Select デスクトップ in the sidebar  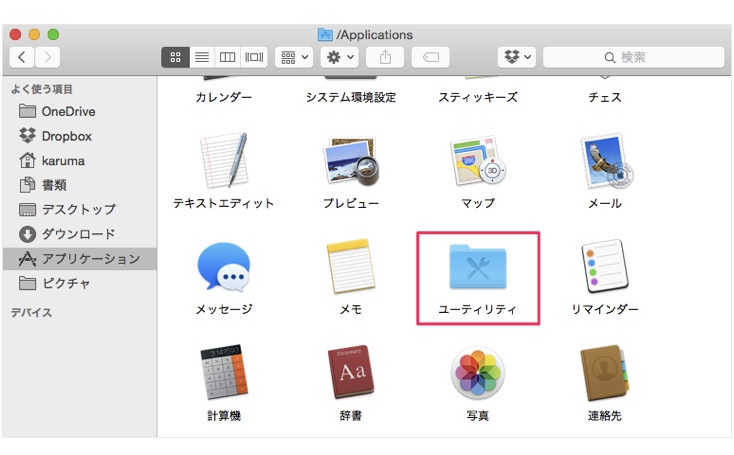[78, 209]
